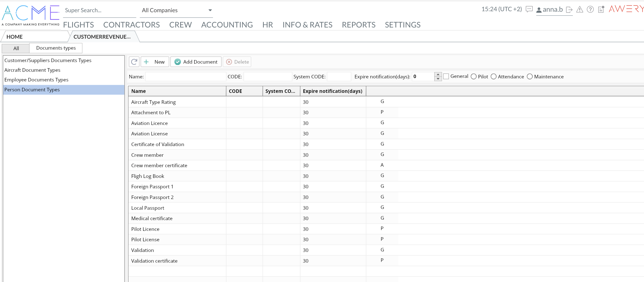
Task: Open the chat messages icon
Action: click(529, 10)
